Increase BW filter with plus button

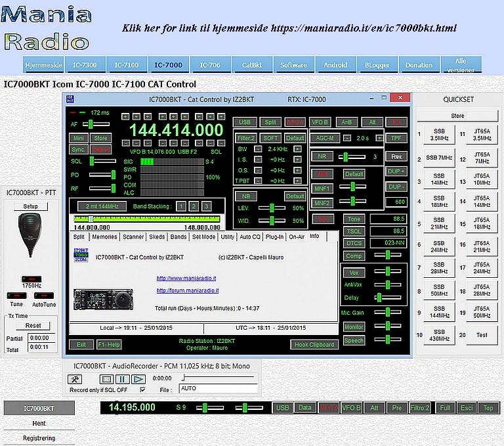click(298, 149)
